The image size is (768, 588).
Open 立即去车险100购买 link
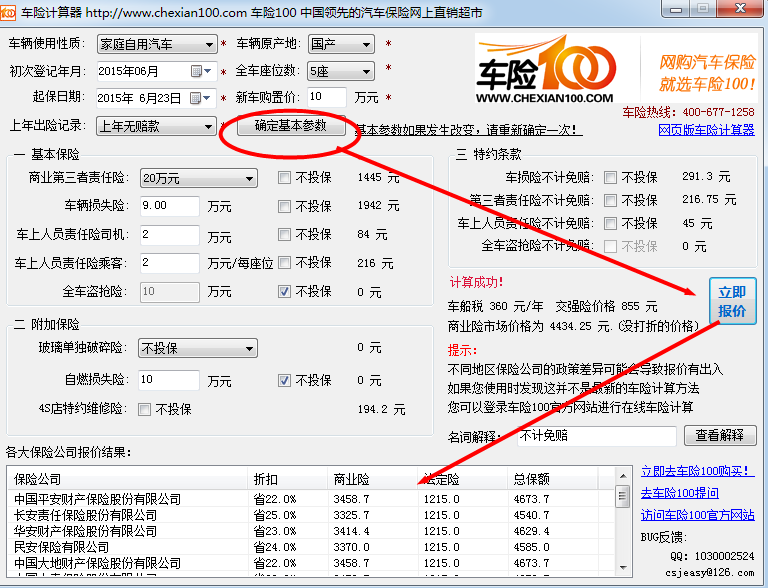(x=697, y=471)
